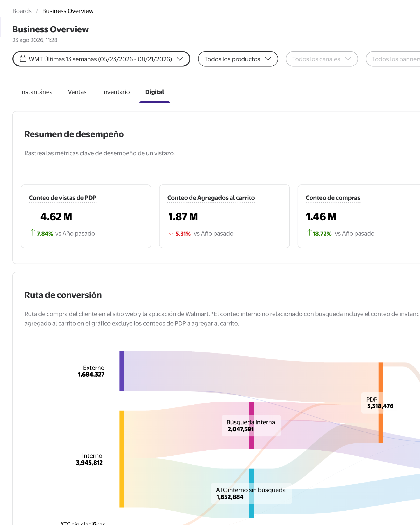This screenshot has width=420, height=525.
Task: Click the Conteo de vistas de PDP label
Action: [x=63, y=198]
